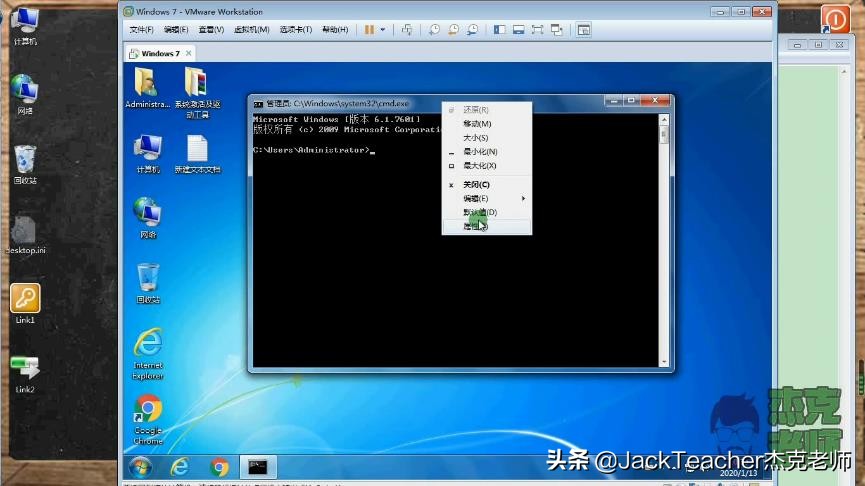
Task: Select the Google Chrome desktop shortcut
Action: pos(148,419)
